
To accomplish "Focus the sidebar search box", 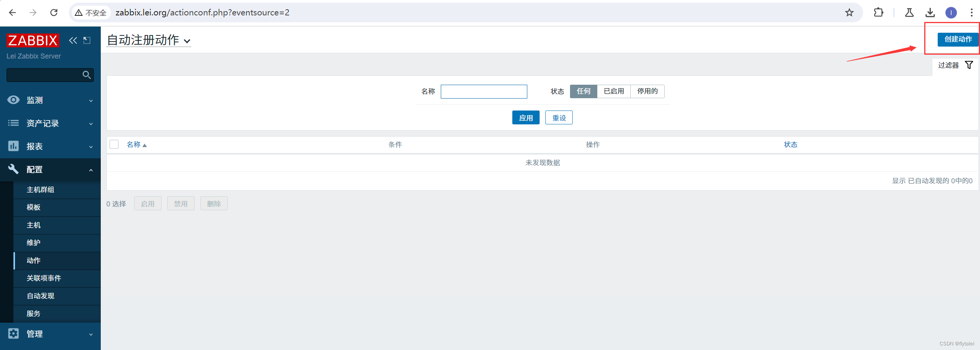I will click(x=50, y=75).
